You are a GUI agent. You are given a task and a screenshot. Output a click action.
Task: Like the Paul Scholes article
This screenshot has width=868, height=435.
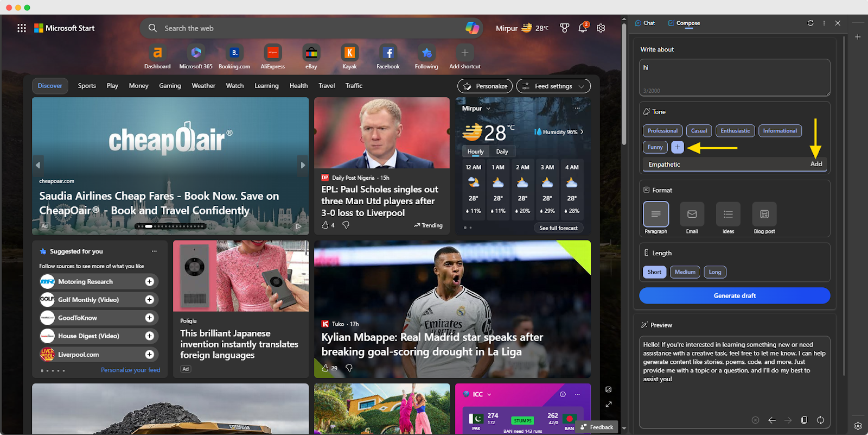coord(325,225)
